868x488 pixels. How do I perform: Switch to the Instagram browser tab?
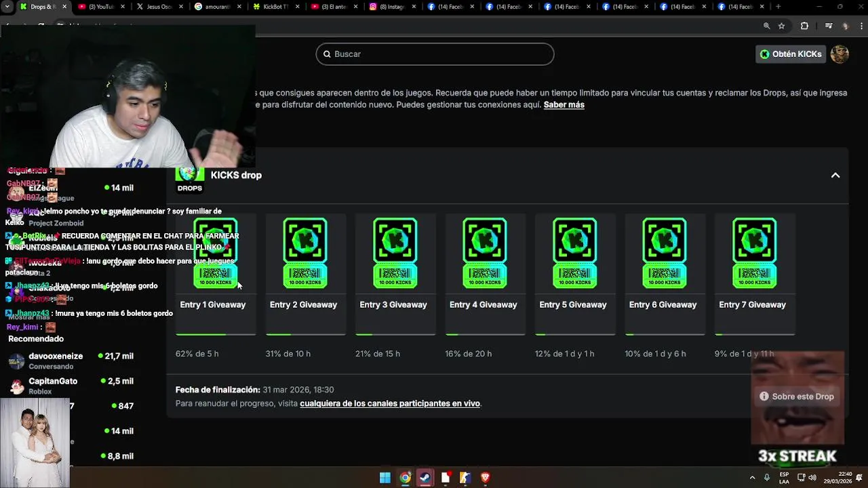click(392, 7)
